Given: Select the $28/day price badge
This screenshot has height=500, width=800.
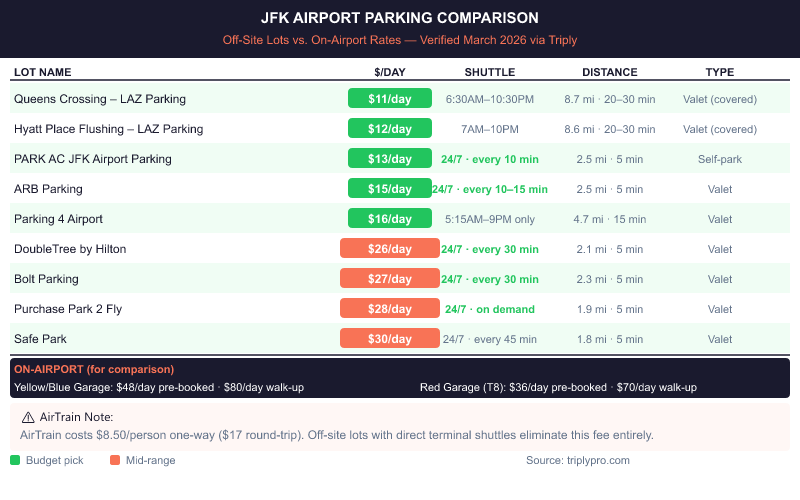Looking at the screenshot, I should click(390, 309).
